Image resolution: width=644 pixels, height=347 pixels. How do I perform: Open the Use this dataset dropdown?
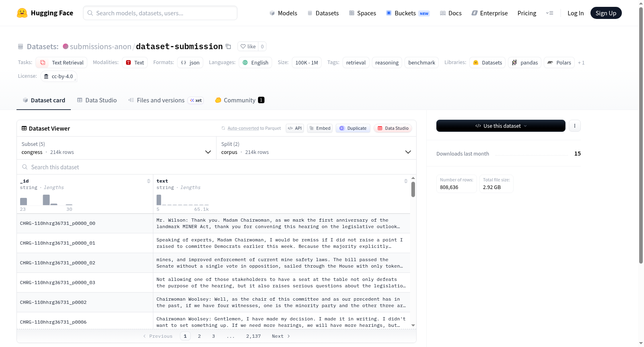501,126
